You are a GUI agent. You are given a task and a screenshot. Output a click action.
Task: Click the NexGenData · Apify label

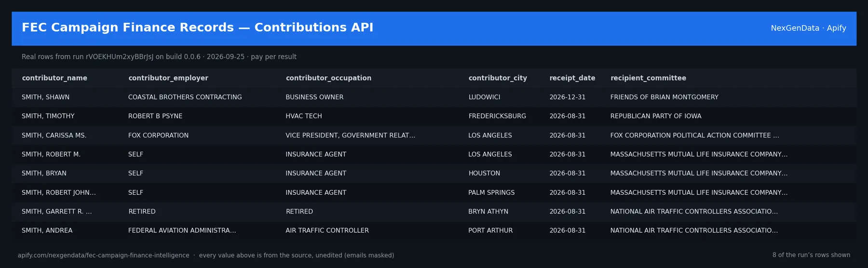tap(808, 28)
